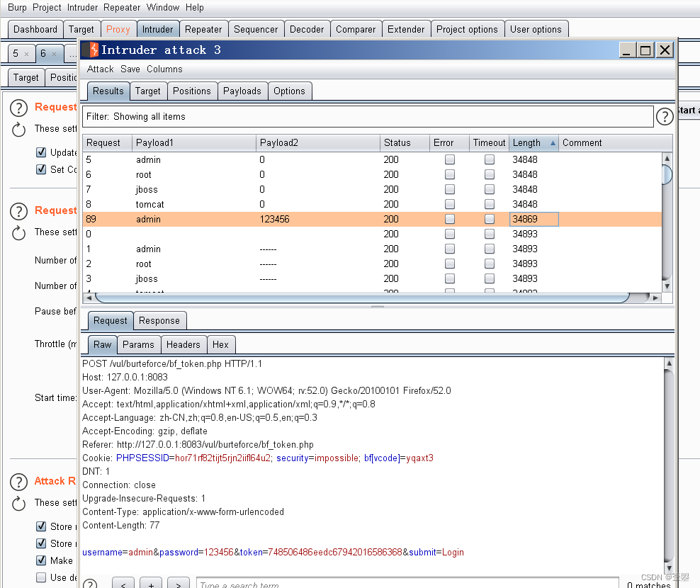
Task: Close tab 5 with its x icon
Action: 26,54
